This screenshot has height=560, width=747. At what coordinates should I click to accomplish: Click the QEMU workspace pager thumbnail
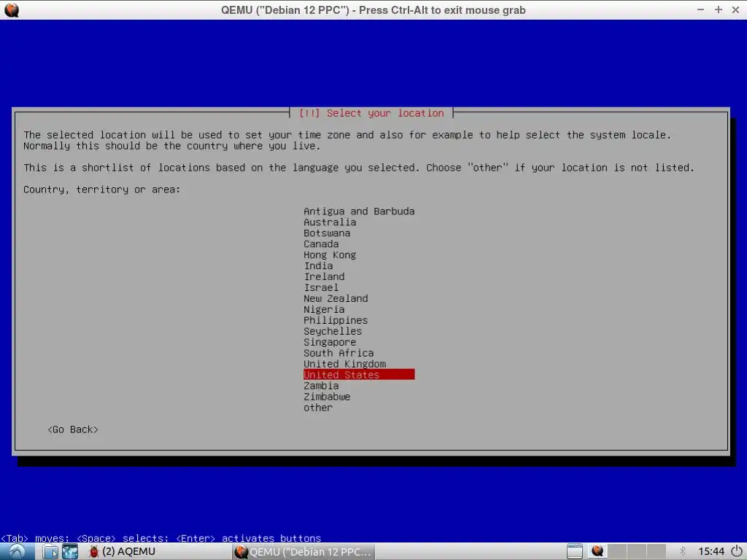click(x=597, y=551)
